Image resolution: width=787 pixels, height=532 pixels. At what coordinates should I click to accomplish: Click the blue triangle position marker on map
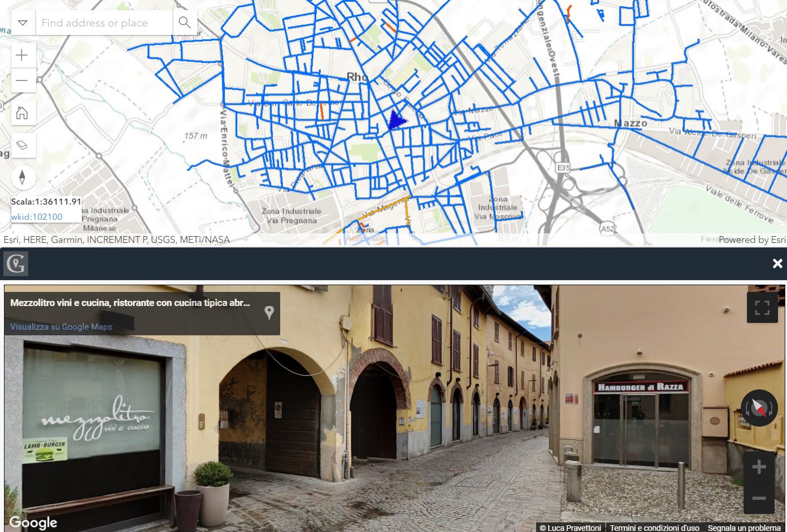click(x=397, y=119)
